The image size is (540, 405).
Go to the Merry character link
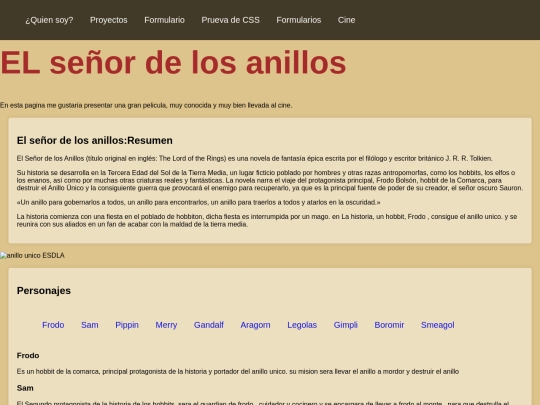[x=166, y=325]
